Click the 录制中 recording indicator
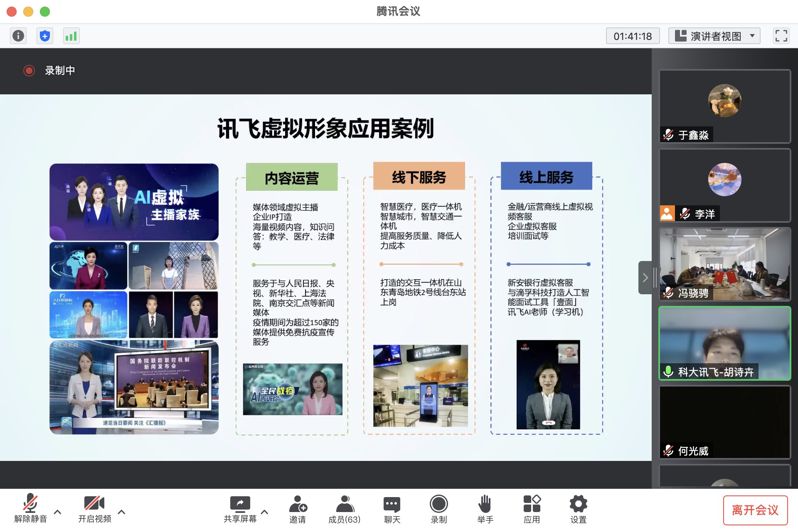Viewport: 798px width, 532px height. (49, 71)
